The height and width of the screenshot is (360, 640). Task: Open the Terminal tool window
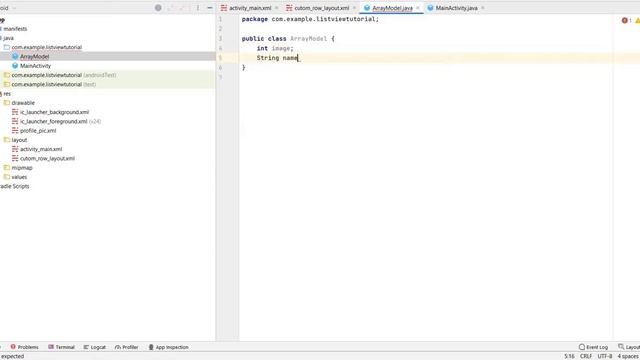tap(61, 347)
